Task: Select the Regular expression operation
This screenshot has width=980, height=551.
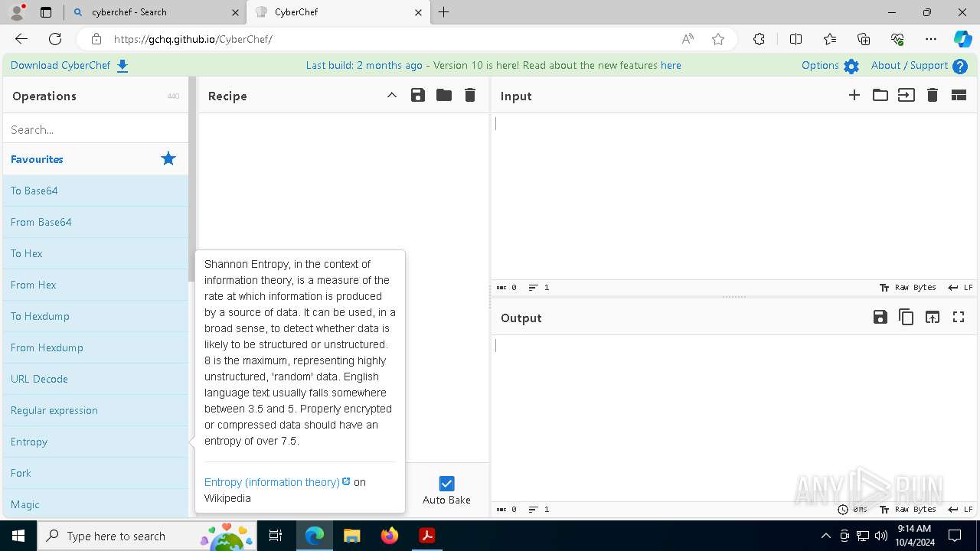Action: coord(96,410)
